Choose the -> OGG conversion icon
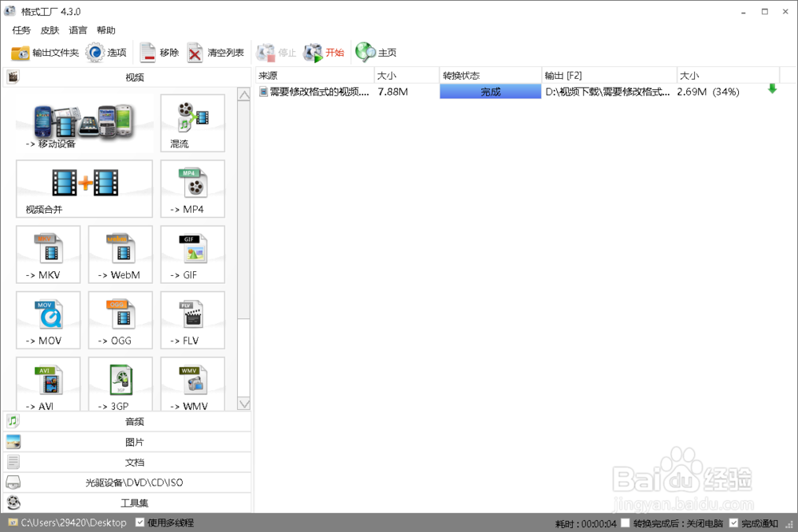The width and height of the screenshot is (798, 532). point(120,320)
